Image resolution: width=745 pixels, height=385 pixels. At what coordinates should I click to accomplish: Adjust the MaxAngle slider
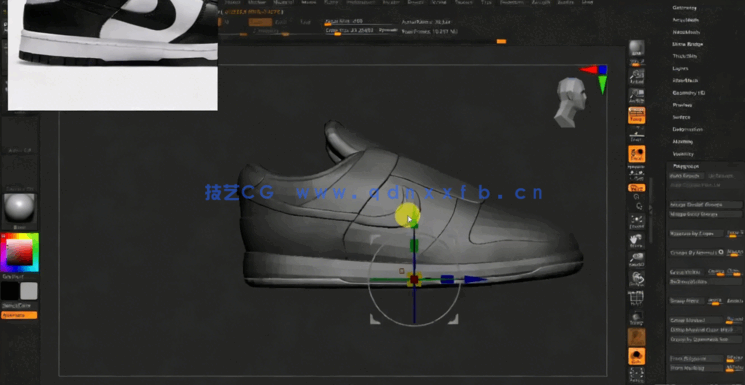[x=734, y=252]
